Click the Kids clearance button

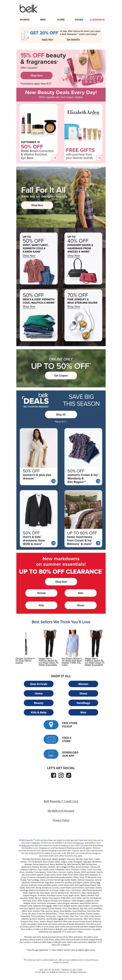(x=41, y=605)
